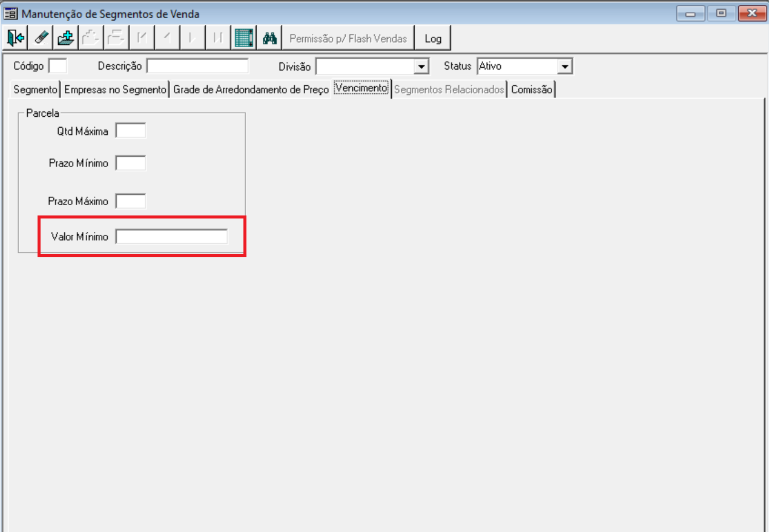Screen dimensions: 769x532
Task: Open the Divisão dropdown arrow
Action: 422,66
